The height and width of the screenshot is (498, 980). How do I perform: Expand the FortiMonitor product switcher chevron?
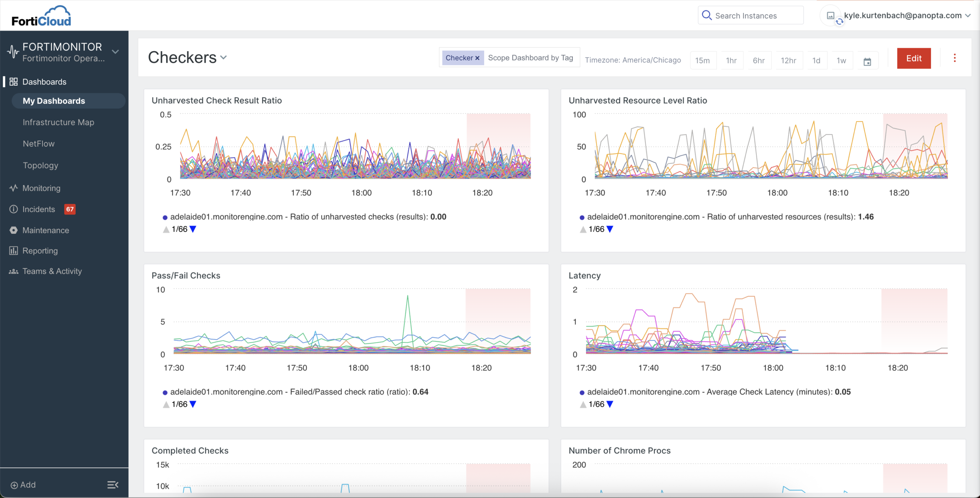tap(115, 52)
